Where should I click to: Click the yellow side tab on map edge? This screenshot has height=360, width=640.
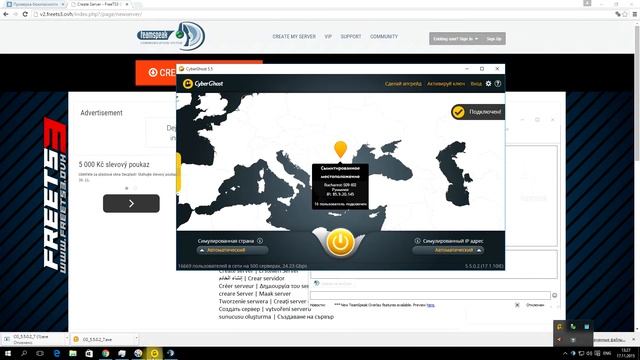178,173
